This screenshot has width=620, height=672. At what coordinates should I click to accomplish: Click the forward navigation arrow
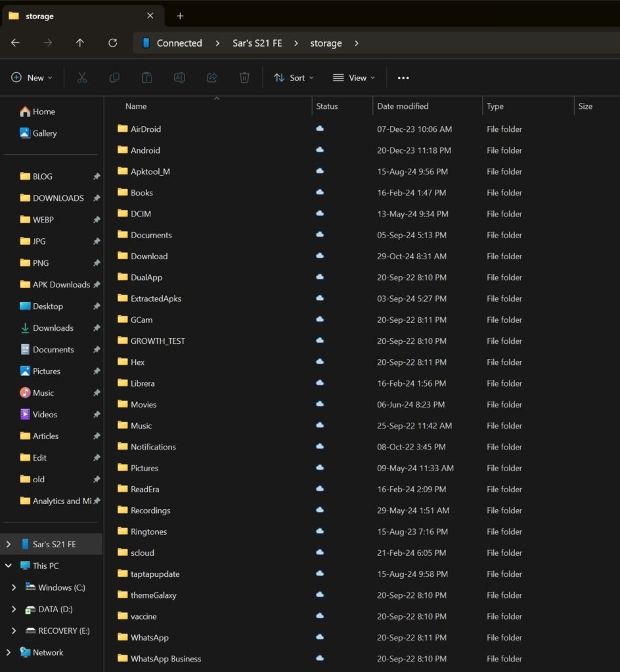click(48, 43)
